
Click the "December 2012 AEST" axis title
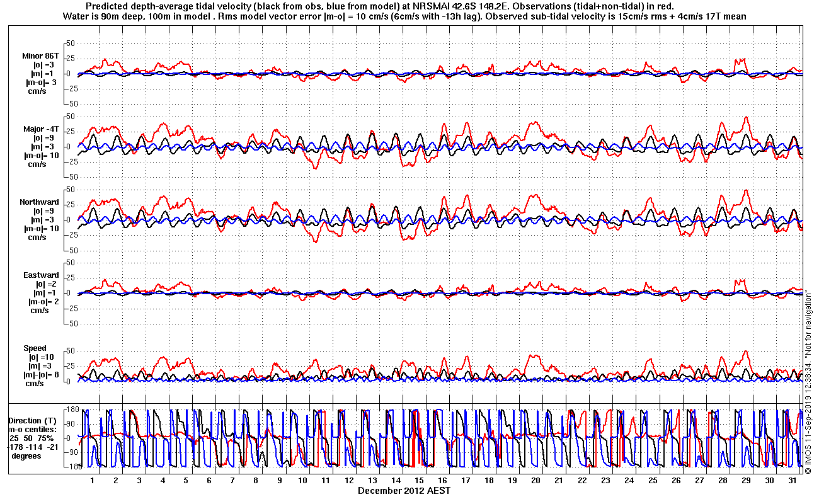404,490
